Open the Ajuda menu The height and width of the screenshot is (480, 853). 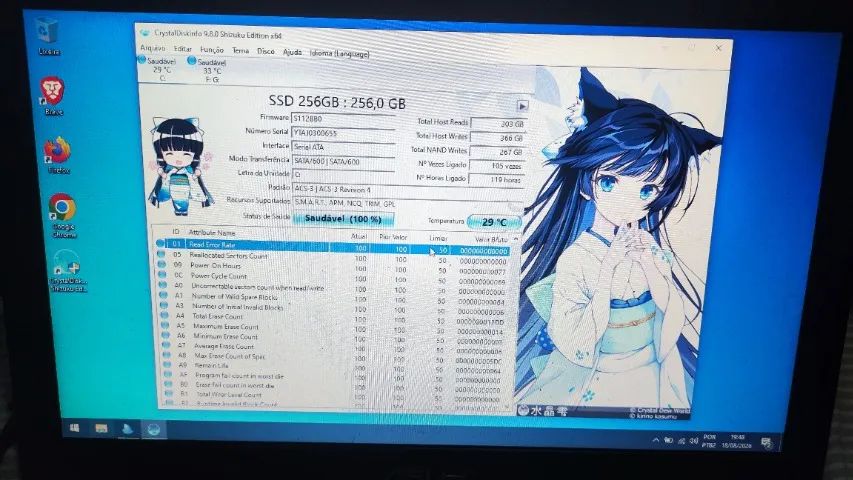tap(292, 52)
